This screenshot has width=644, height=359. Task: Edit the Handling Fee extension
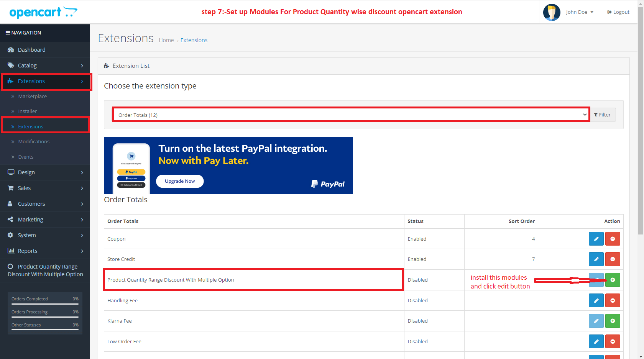tap(596, 300)
